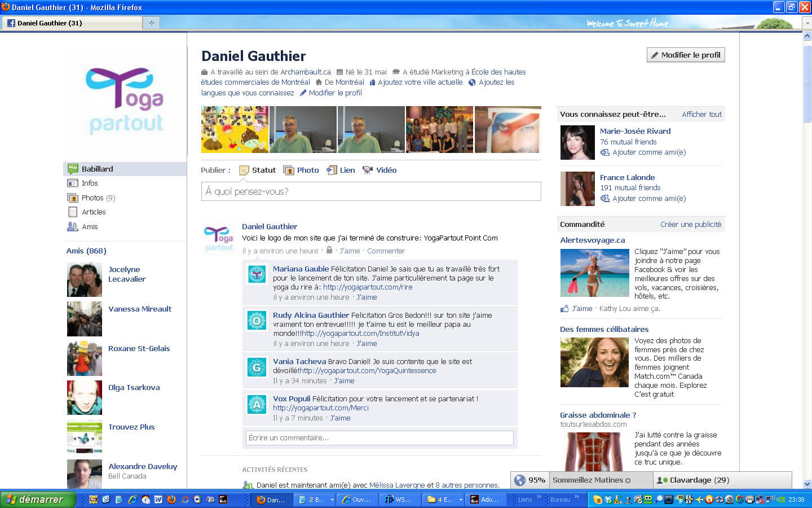
Task: Click the globe notifications icon showing 95%
Action: pyautogui.click(x=520, y=480)
